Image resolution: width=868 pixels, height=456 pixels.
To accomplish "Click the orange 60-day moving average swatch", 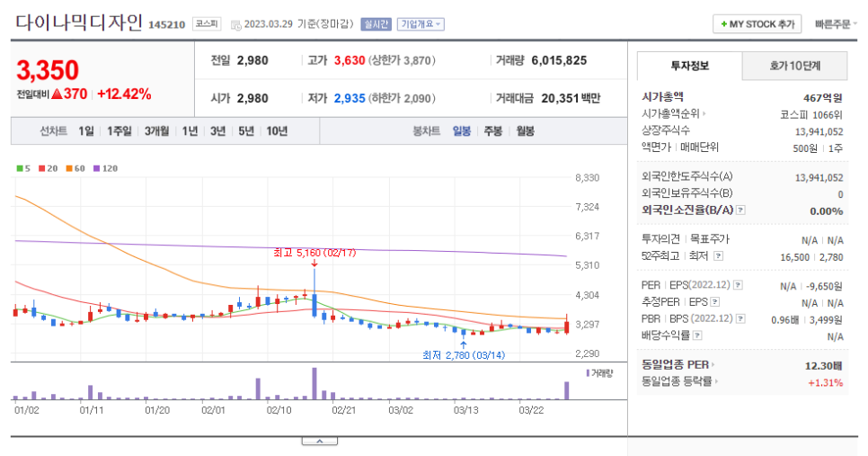I will coord(69,168).
